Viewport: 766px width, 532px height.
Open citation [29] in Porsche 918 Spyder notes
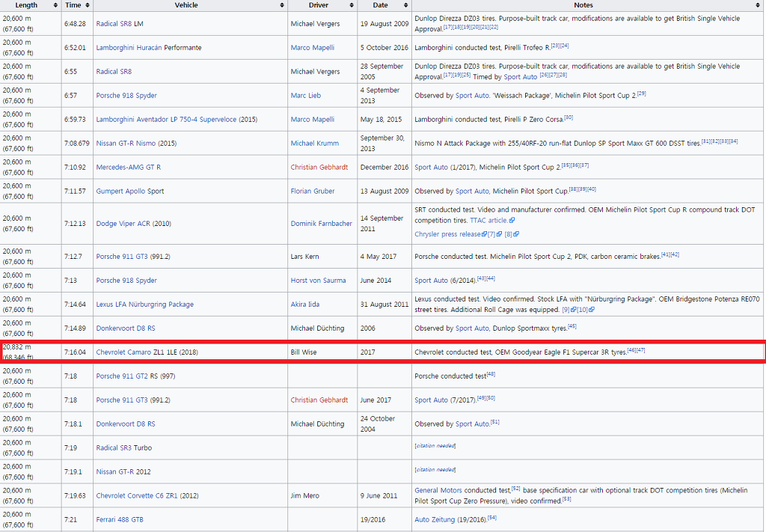(641, 94)
